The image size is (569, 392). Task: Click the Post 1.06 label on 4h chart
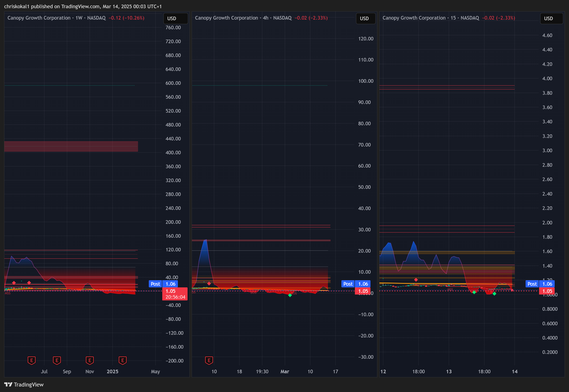pos(356,284)
